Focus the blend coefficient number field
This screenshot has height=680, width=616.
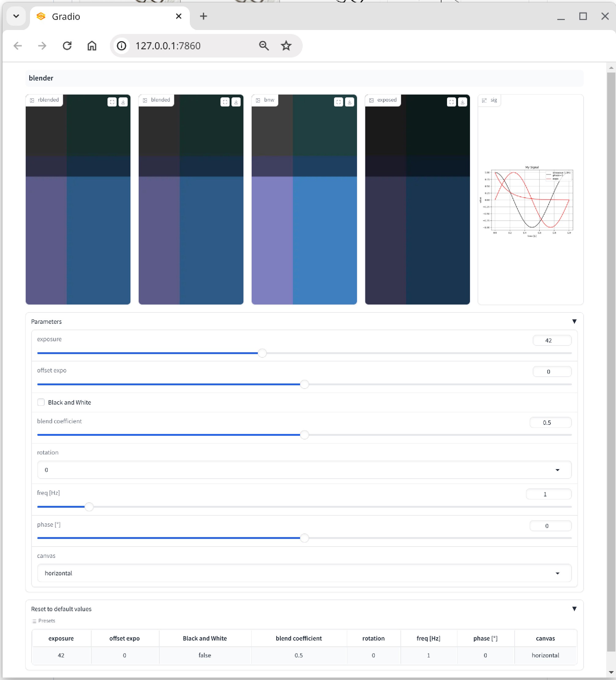550,422
